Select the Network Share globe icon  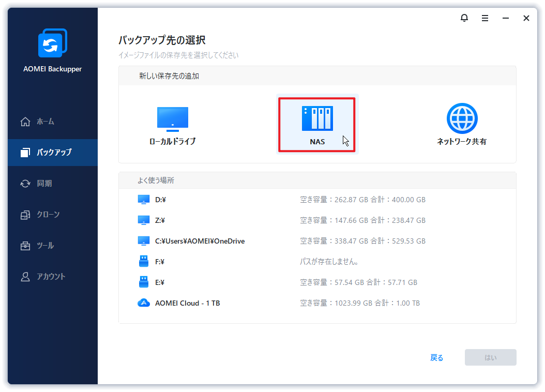(x=462, y=118)
